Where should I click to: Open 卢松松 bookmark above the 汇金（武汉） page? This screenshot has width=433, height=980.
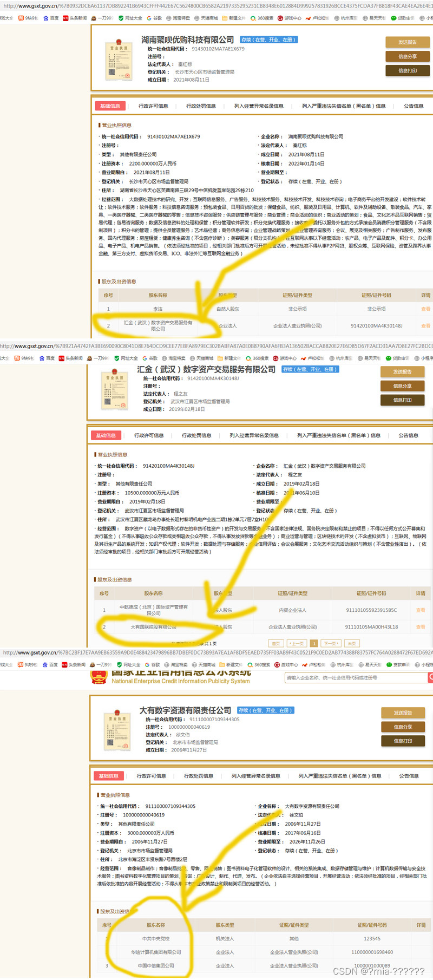(x=312, y=358)
